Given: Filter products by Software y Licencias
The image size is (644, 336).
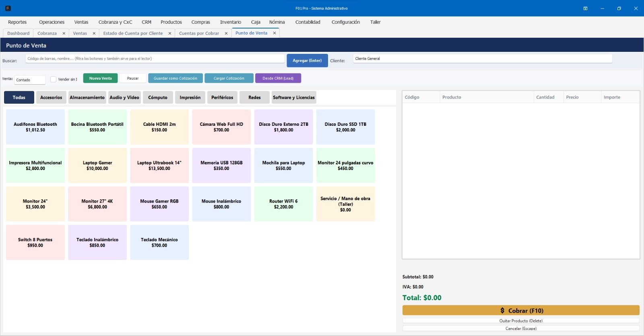Looking at the screenshot, I should 294,97.
